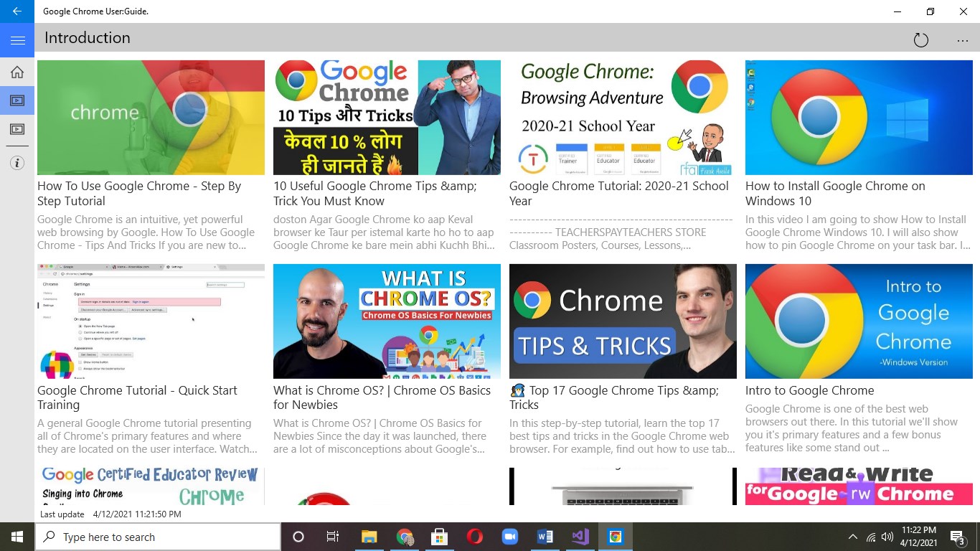Click the volume speaker tray icon

pyautogui.click(x=887, y=537)
